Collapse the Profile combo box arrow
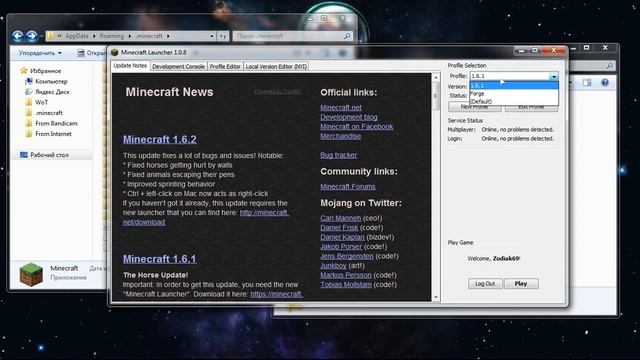640x360 pixels. click(x=553, y=76)
